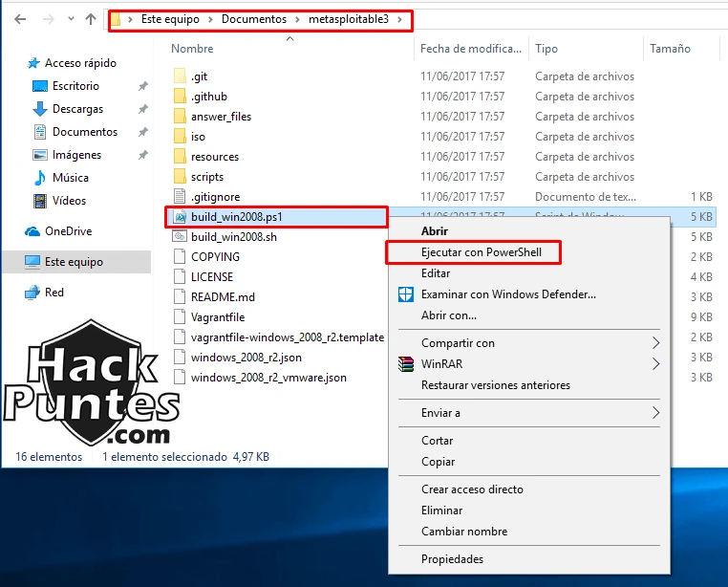728x587 pixels.
Task: Select the README.md file
Action: click(223, 297)
